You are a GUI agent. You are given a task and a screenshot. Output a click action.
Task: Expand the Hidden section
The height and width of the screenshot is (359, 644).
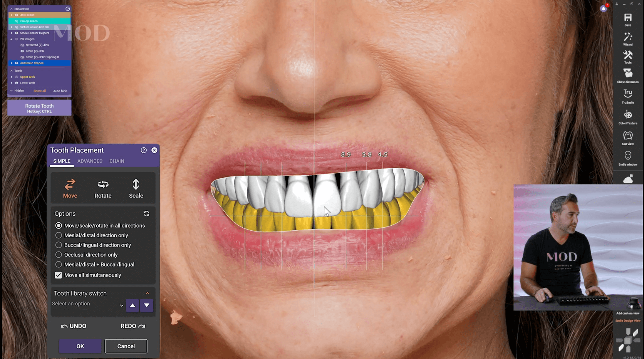tap(12, 91)
